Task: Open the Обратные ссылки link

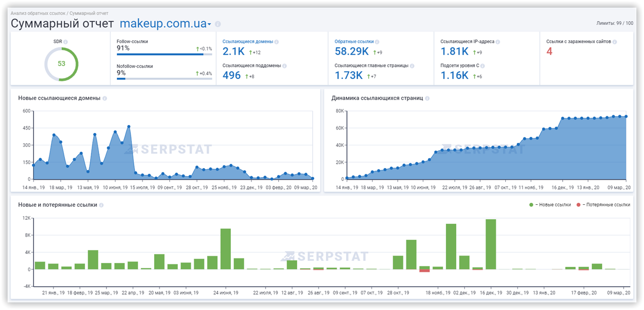Action: [354, 42]
